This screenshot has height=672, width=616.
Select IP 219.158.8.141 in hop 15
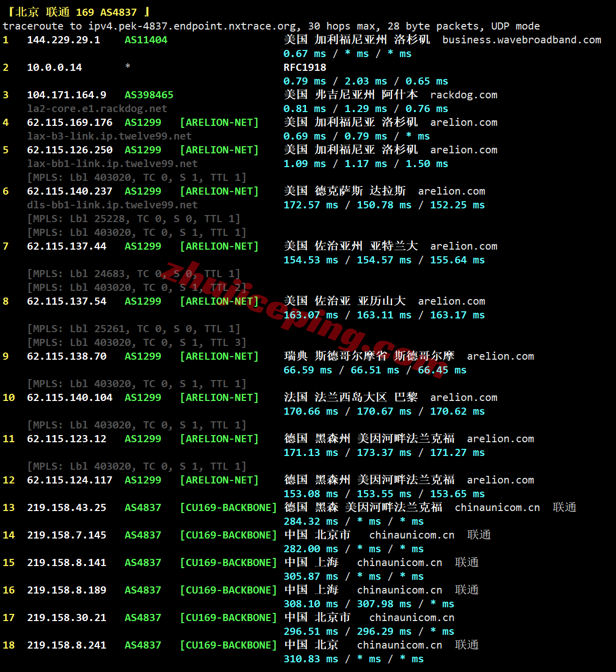67,562
